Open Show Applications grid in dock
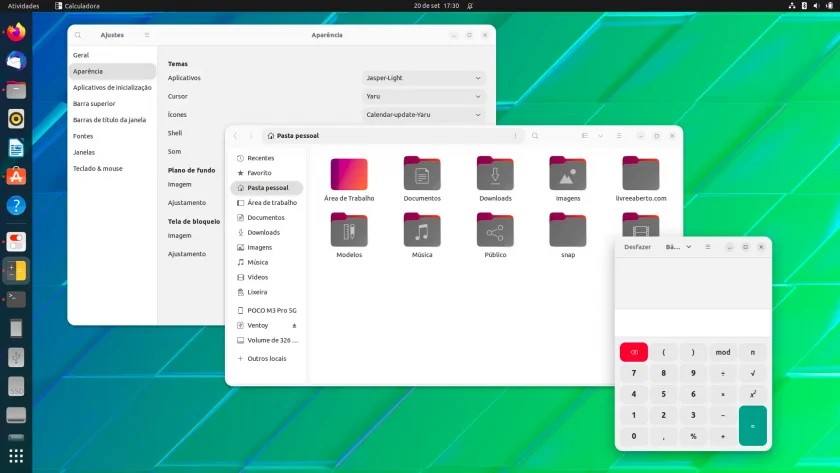This screenshot has height=473, width=840. 16,456
